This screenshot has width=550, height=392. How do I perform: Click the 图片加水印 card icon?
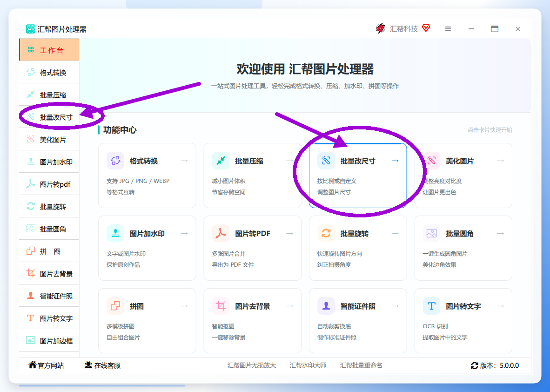tap(115, 233)
